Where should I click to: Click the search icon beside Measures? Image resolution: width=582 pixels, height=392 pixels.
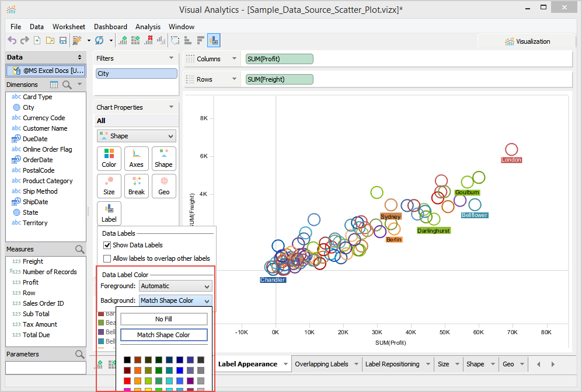(79, 250)
